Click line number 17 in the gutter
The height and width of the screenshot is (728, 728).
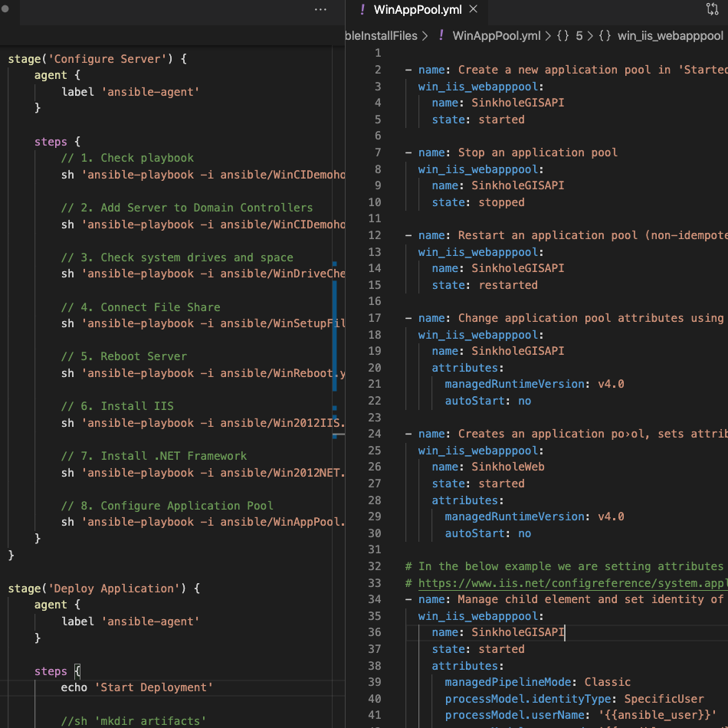[x=375, y=318]
